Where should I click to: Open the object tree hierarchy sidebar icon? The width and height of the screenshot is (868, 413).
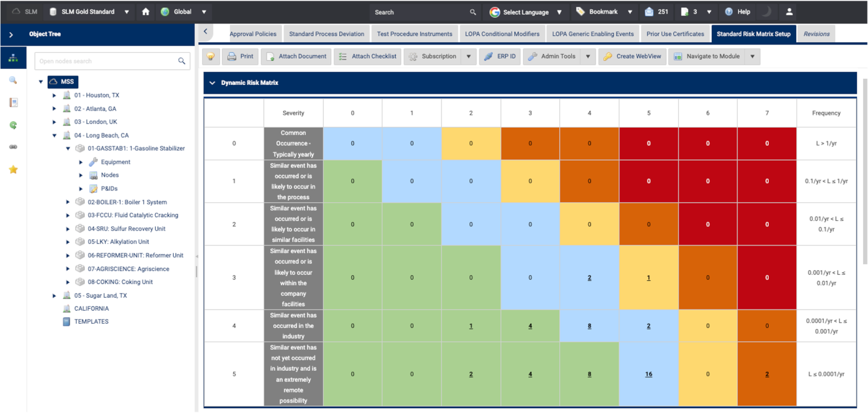[13, 58]
